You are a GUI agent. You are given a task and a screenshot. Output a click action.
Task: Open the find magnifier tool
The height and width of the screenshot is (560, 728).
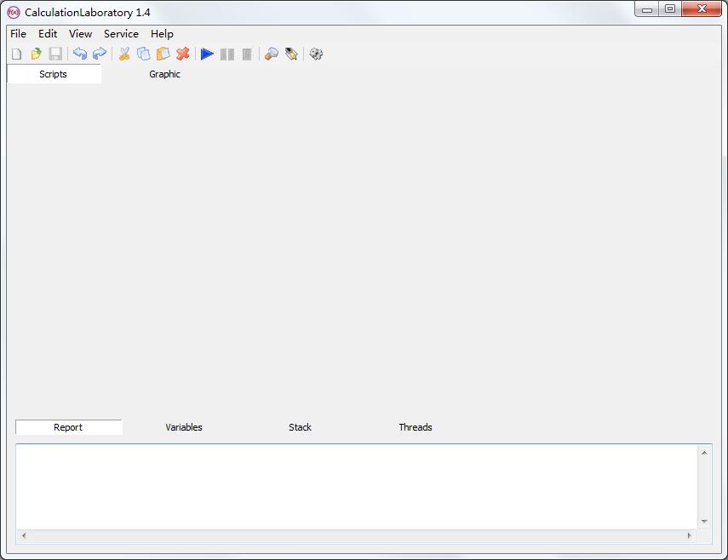click(x=271, y=54)
